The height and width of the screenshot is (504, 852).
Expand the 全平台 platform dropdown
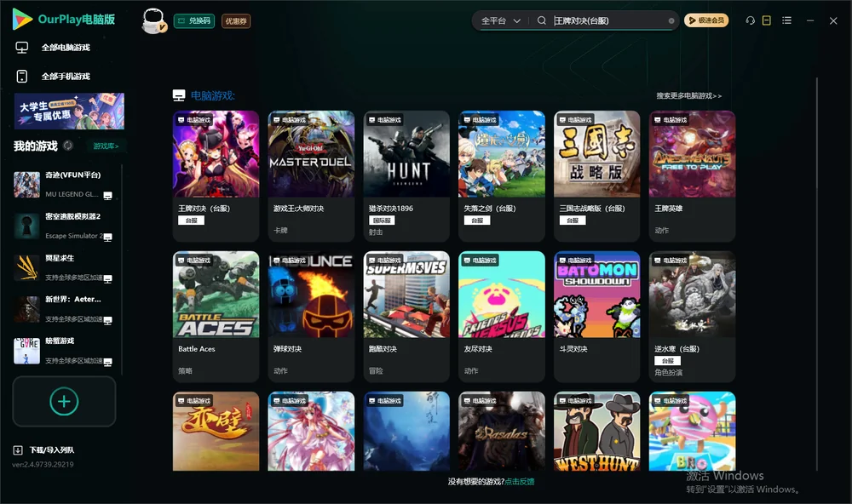(x=500, y=20)
